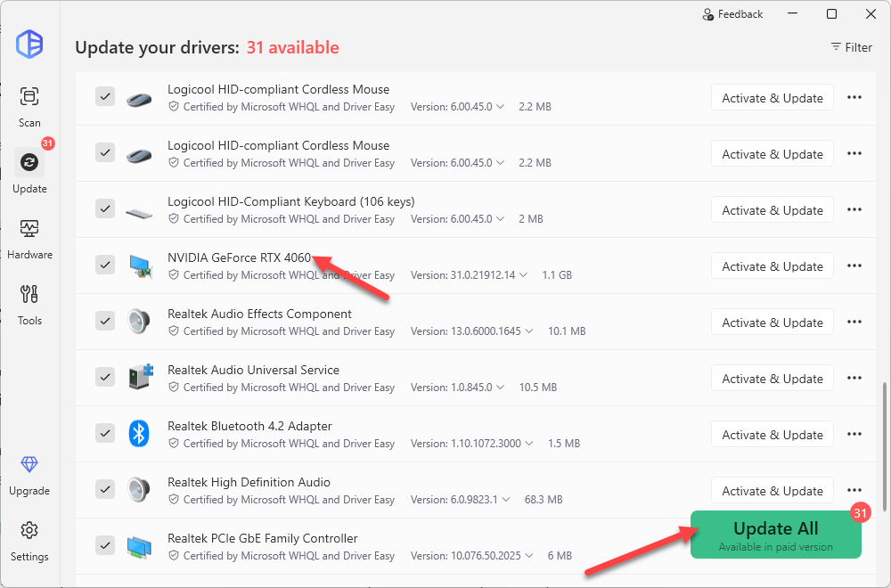Click the green Update All button
This screenshot has height=588, width=891.
coord(775,535)
